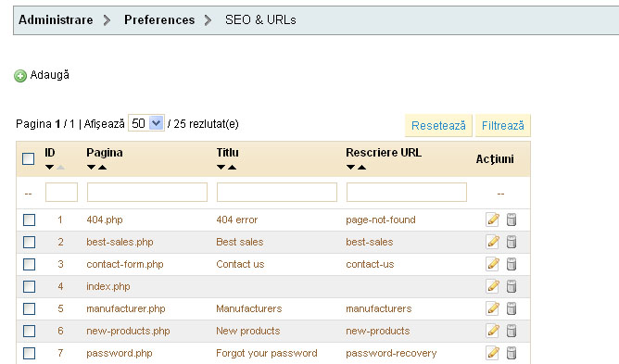619x364 pixels.
Task: Click the Filtrează button
Action: (x=503, y=126)
